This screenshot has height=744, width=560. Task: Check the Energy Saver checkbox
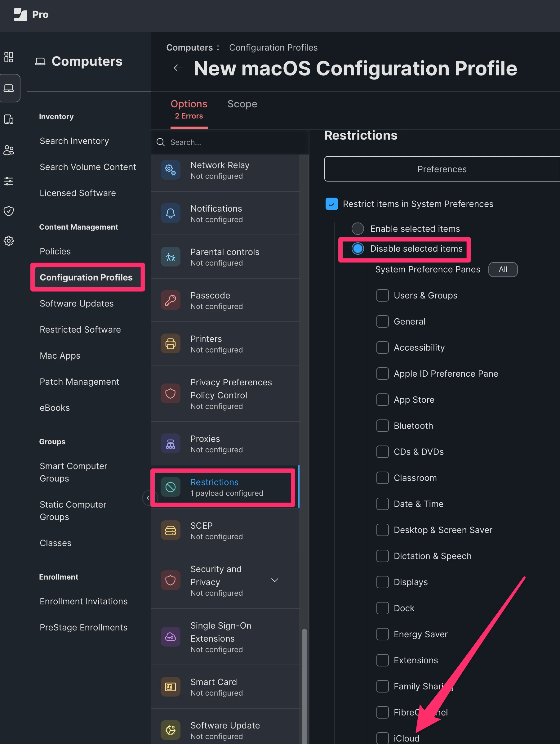(383, 634)
